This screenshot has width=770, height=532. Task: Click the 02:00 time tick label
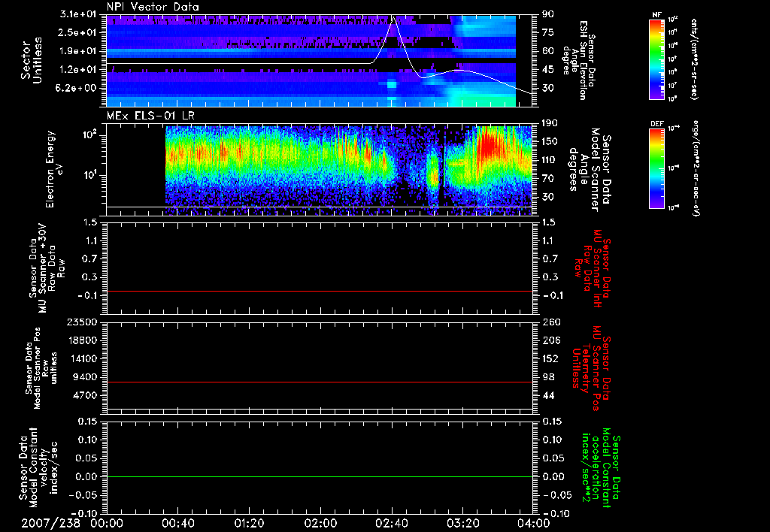click(320, 523)
